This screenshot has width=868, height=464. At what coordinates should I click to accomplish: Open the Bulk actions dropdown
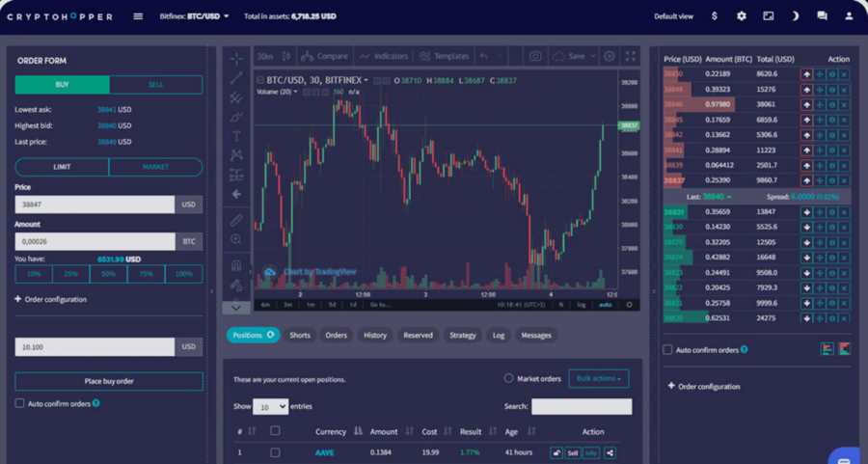click(598, 379)
